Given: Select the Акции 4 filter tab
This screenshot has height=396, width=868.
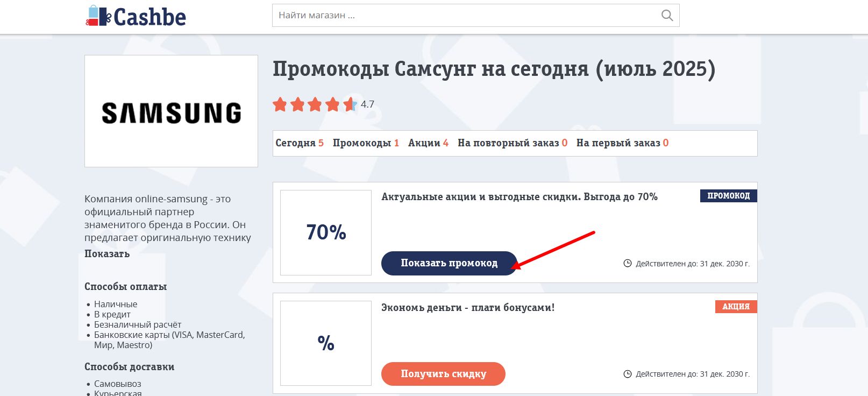Looking at the screenshot, I should 428,143.
